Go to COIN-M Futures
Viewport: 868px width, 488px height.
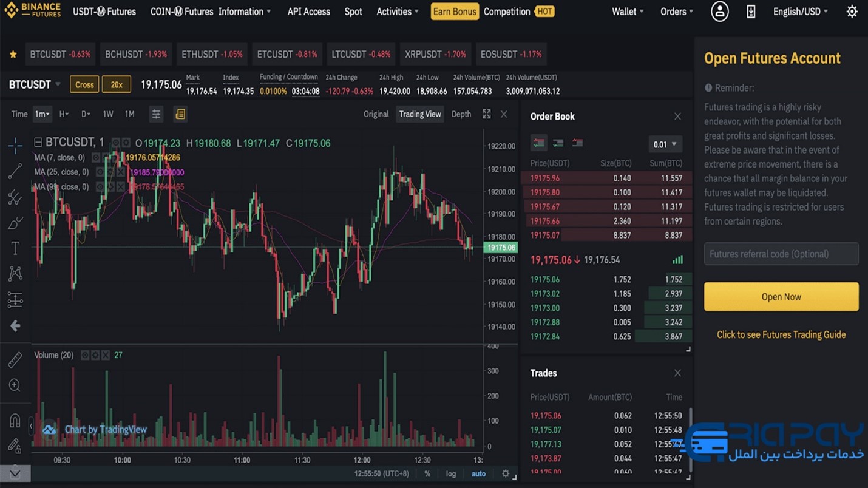point(182,12)
